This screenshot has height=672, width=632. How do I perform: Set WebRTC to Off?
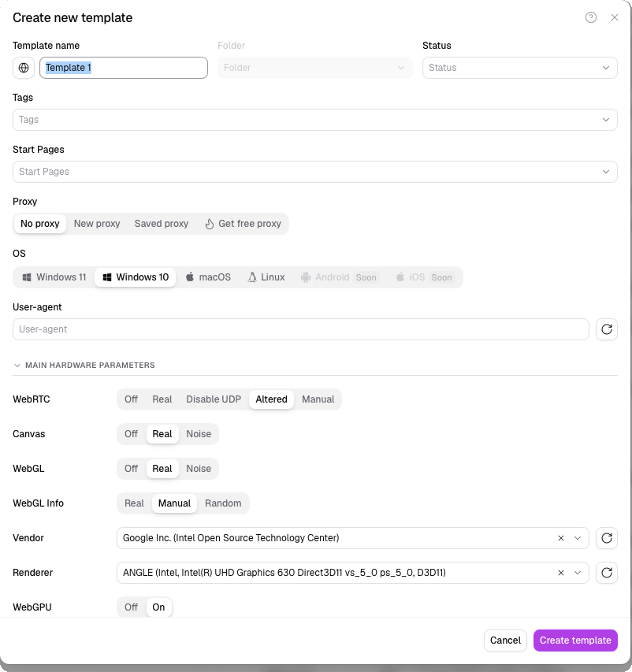click(131, 399)
